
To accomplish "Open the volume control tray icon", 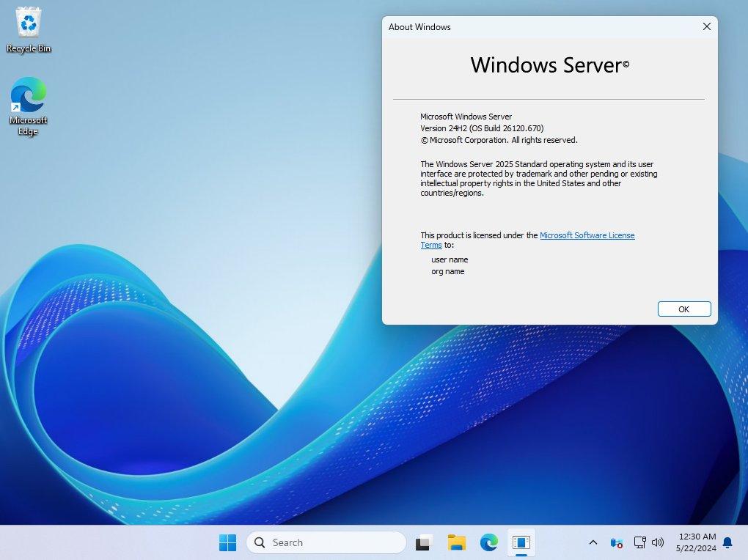I will [x=658, y=542].
